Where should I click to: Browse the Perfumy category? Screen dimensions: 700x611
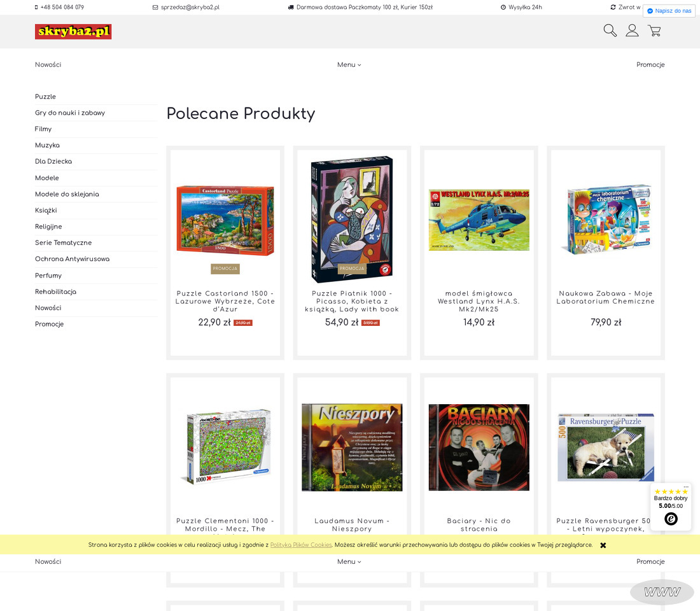tap(48, 276)
